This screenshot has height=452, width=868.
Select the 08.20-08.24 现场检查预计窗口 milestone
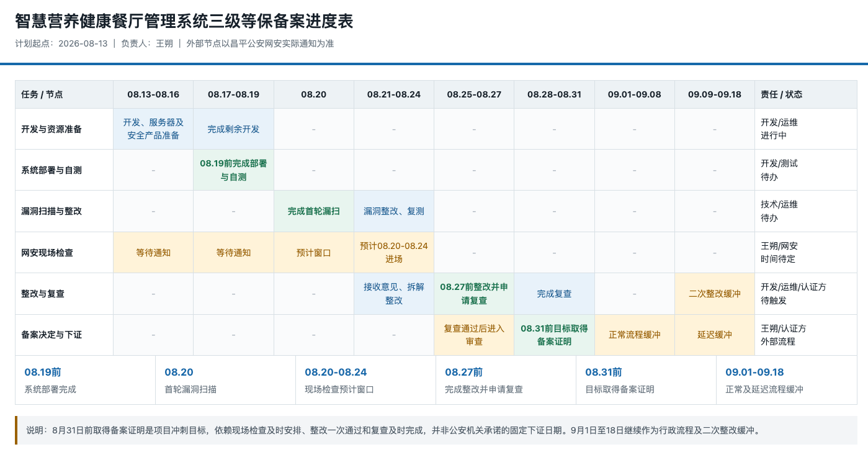point(366,380)
